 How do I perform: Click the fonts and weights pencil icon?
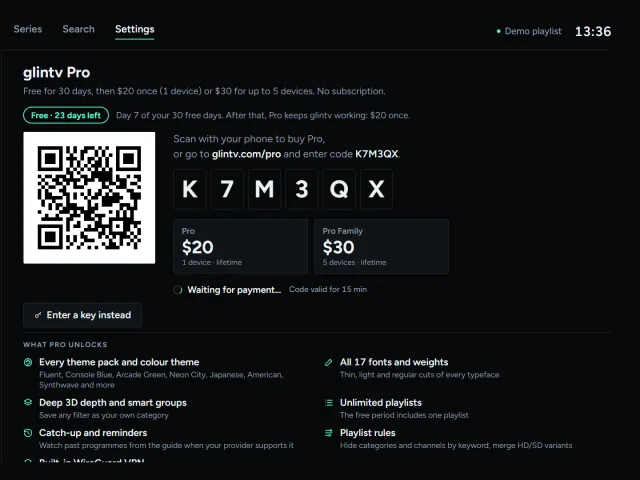[329, 362]
